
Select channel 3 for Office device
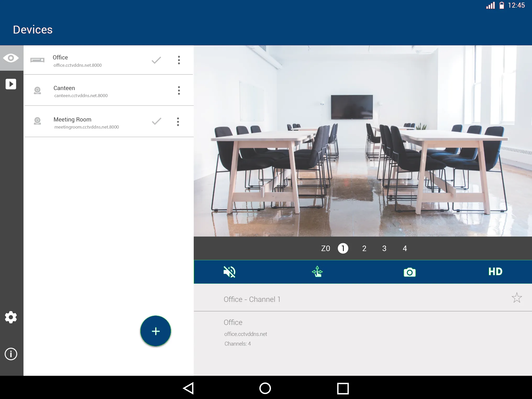point(384,248)
